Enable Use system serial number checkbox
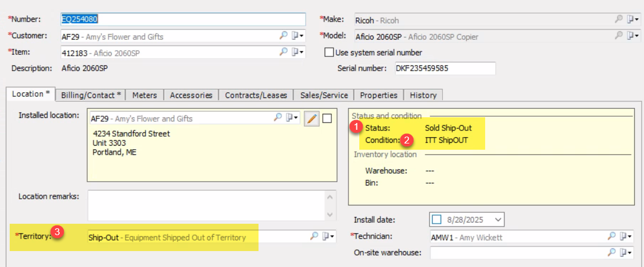Viewport: 644px width, 267px height. [329, 52]
